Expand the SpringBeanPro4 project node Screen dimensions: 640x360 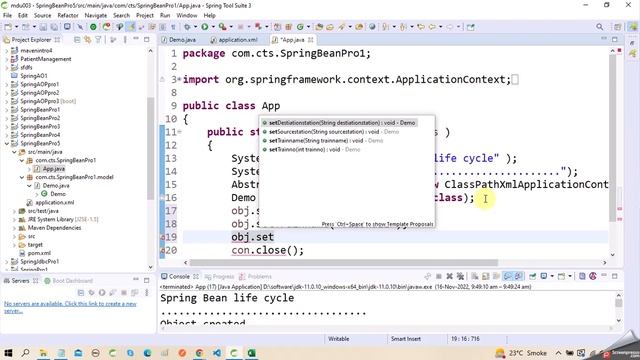pos(7,135)
